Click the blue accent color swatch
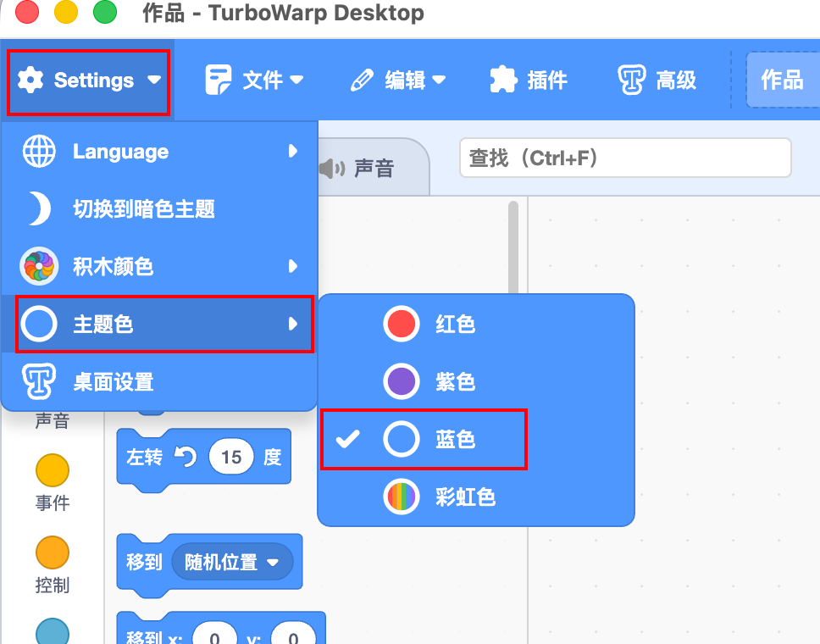Viewport: 820px width, 644px height. (402, 439)
